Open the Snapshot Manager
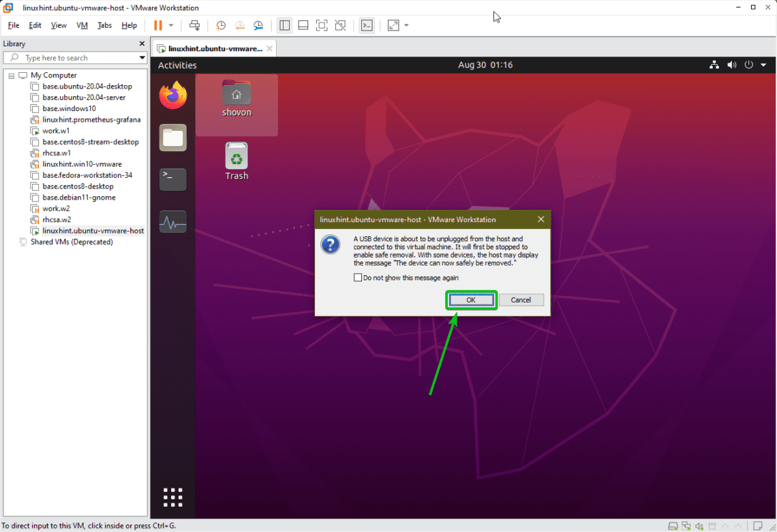This screenshot has height=532, width=777. pos(258,25)
